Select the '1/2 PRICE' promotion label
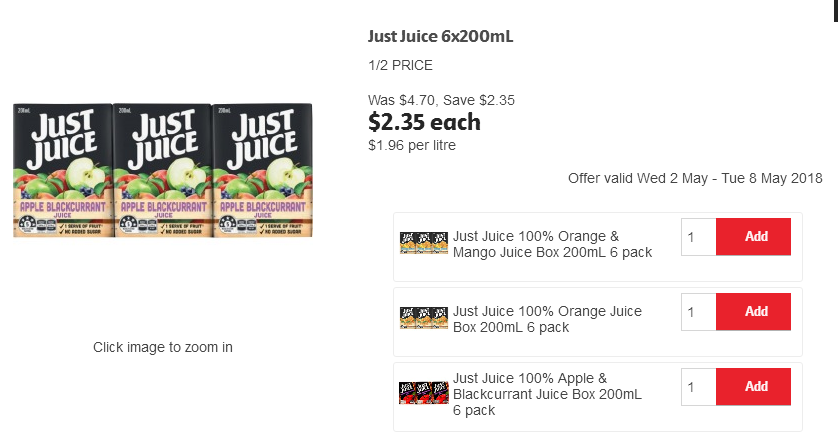This screenshot has width=838, height=438. 400,65
